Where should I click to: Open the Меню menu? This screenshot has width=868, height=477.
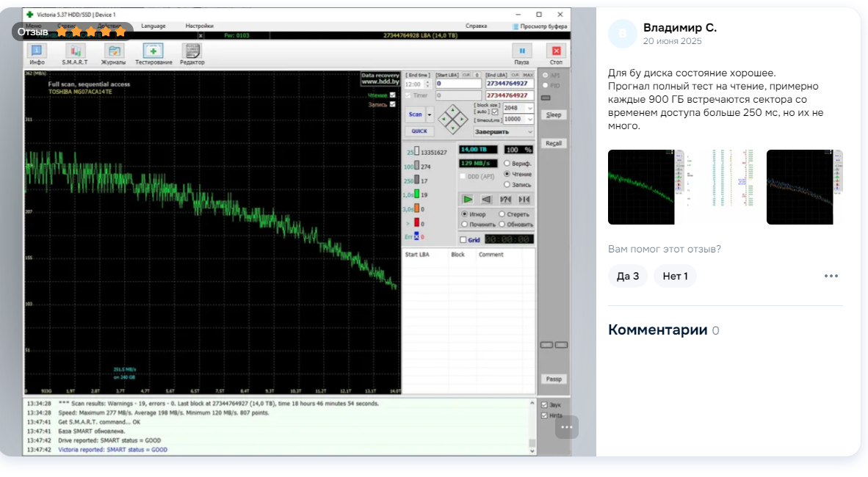(33, 26)
